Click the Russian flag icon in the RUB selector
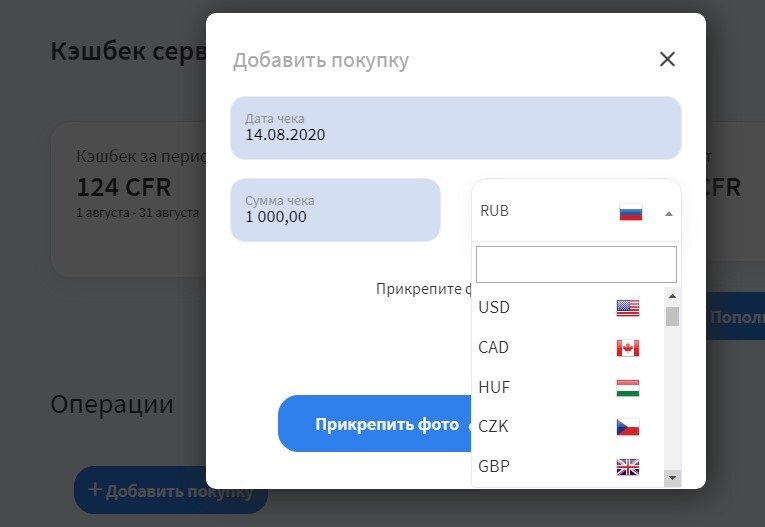The height and width of the screenshot is (527, 765). [x=631, y=213]
